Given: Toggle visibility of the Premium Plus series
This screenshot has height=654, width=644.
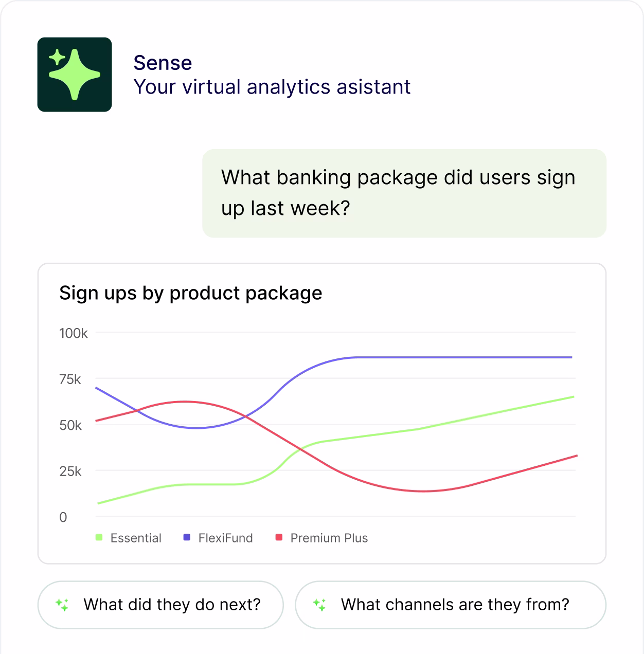Looking at the screenshot, I should coord(279,538).
